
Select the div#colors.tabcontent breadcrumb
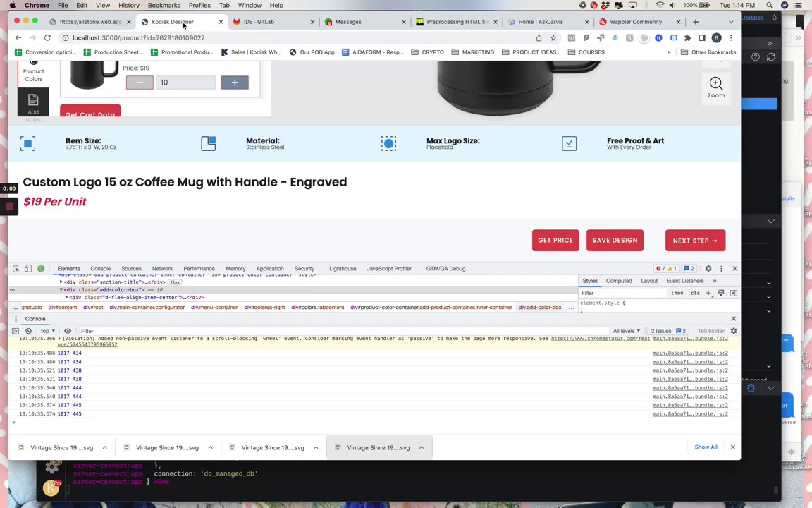(317, 308)
